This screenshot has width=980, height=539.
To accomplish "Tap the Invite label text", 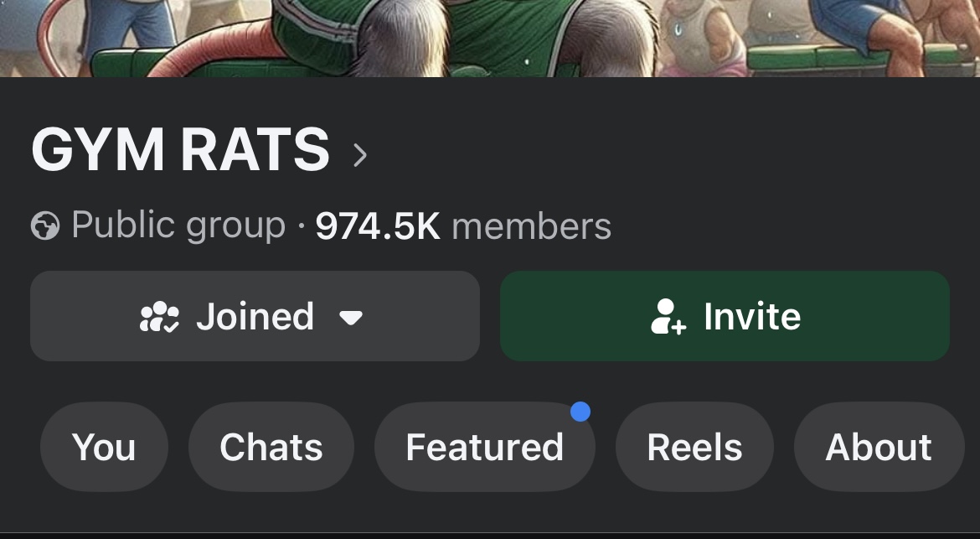I will point(752,316).
